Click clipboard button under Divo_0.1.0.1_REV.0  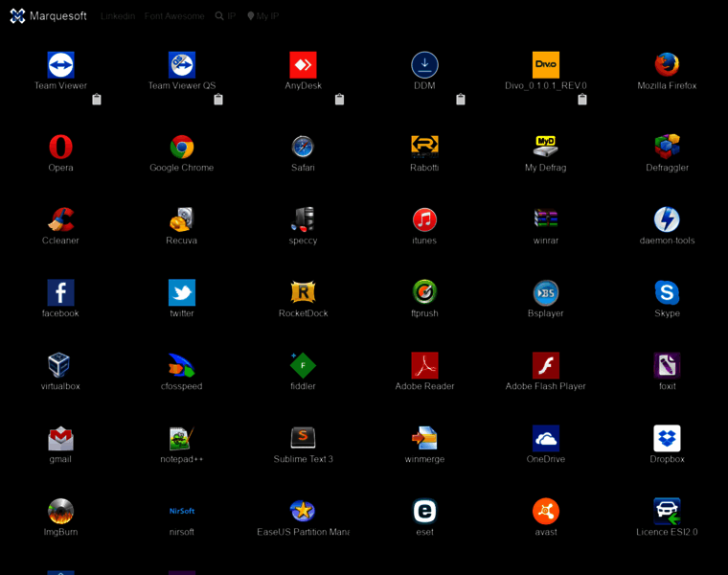tap(582, 100)
